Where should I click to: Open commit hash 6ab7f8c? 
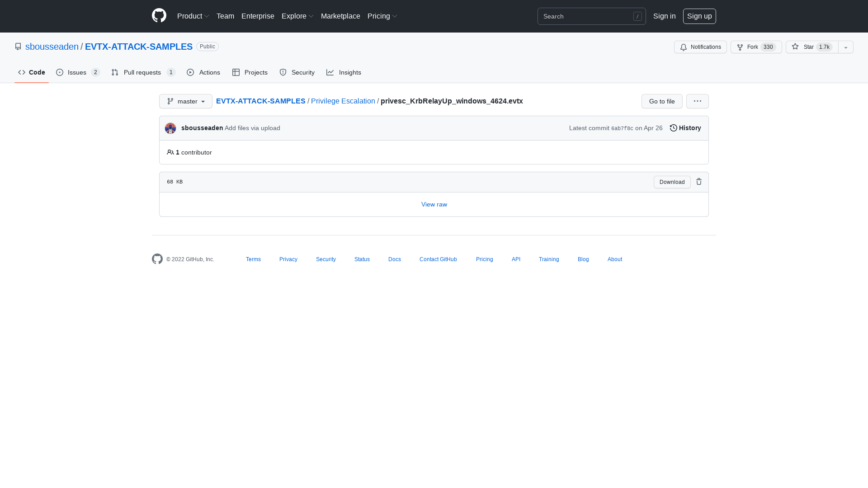click(x=622, y=128)
